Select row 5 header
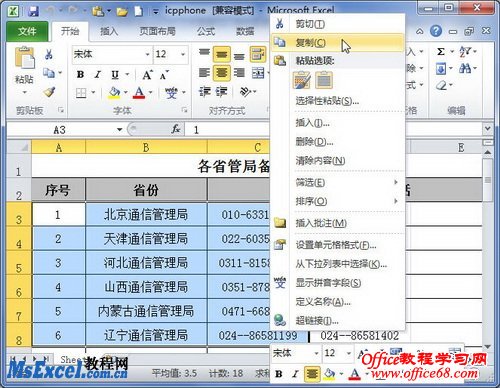Image resolution: width=500 pixels, height=388 pixels. click(19, 263)
